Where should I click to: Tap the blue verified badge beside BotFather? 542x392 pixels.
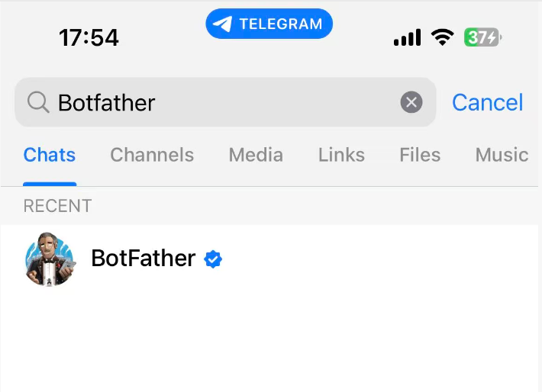click(213, 259)
